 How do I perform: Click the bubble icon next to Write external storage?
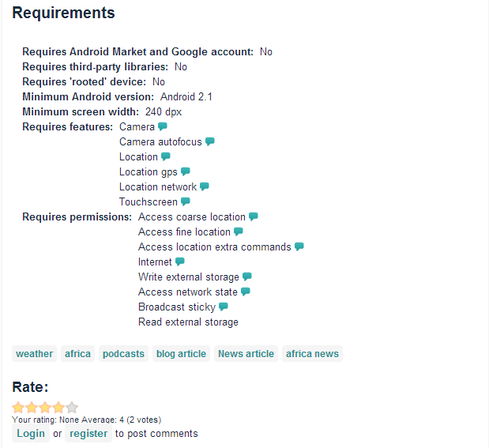click(x=247, y=277)
